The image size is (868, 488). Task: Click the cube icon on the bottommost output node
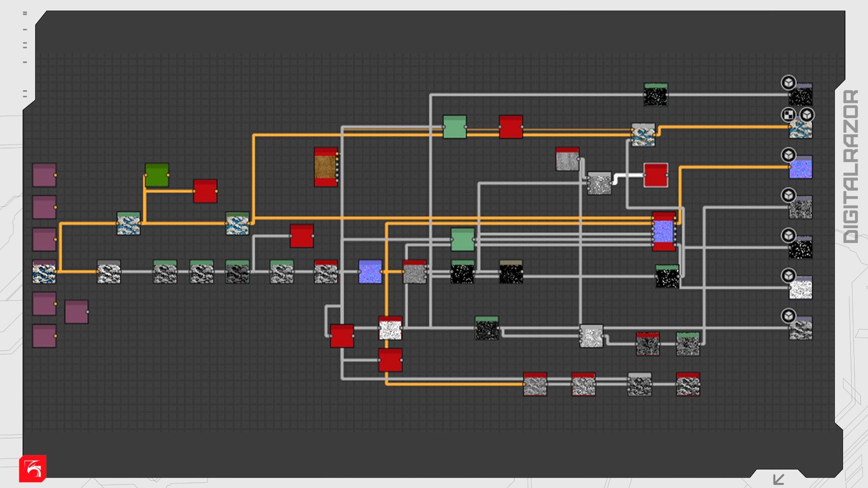pos(788,316)
